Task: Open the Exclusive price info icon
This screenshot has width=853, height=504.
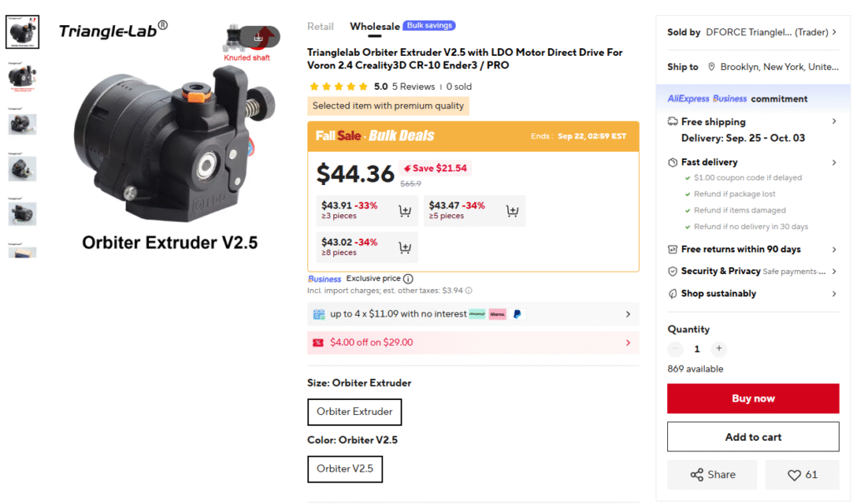Action: click(408, 279)
